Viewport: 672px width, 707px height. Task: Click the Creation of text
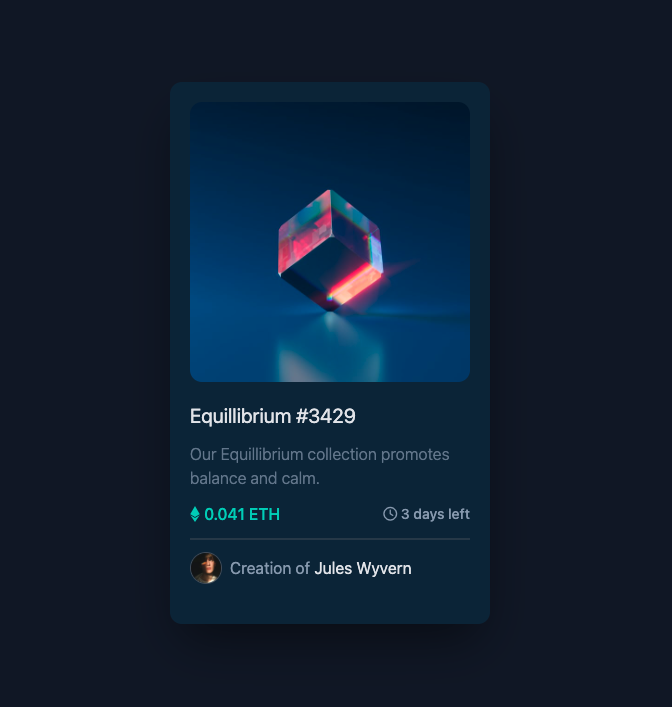tap(270, 568)
